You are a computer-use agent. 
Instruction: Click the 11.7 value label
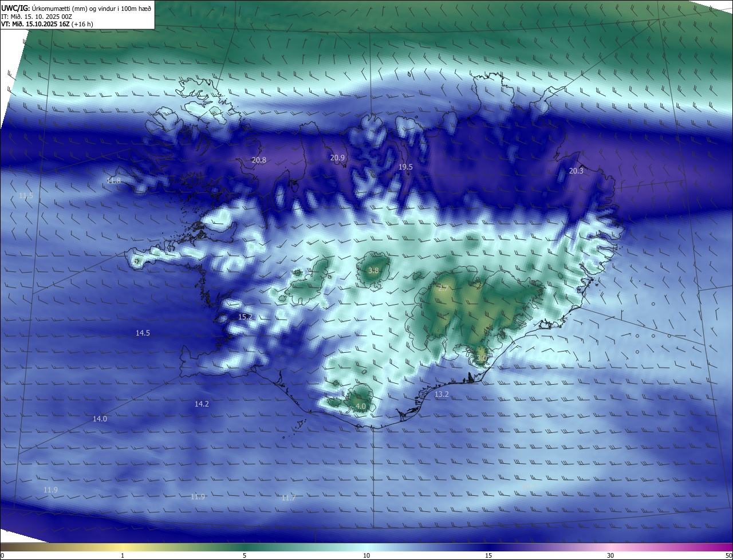pyautogui.click(x=289, y=498)
